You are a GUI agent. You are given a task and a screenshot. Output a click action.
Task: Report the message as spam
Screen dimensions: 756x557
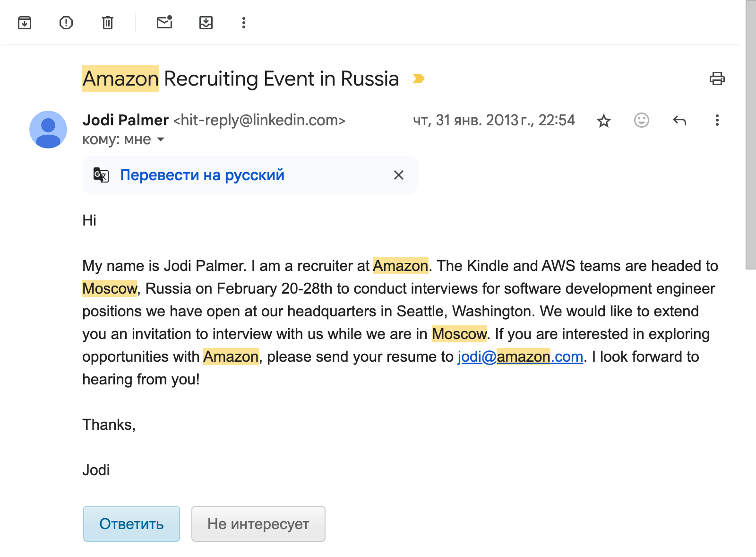66,23
